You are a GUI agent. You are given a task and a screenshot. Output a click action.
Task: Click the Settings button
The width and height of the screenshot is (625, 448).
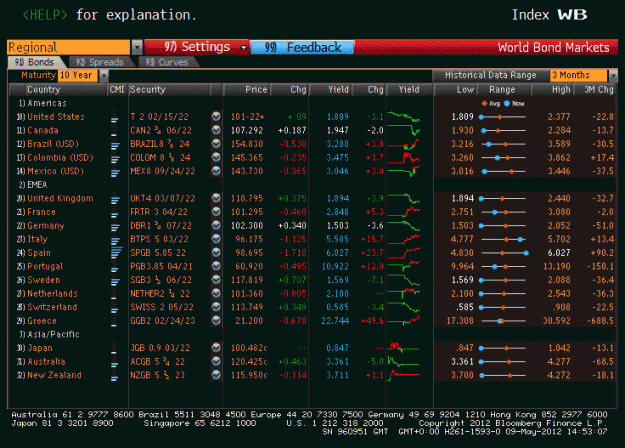[197, 47]
